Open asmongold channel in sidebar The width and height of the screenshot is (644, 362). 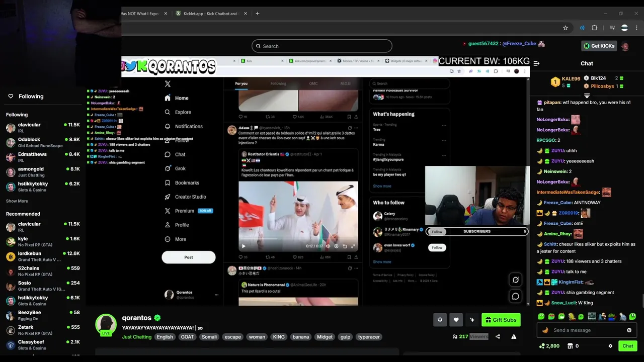(x=43, y=171)
